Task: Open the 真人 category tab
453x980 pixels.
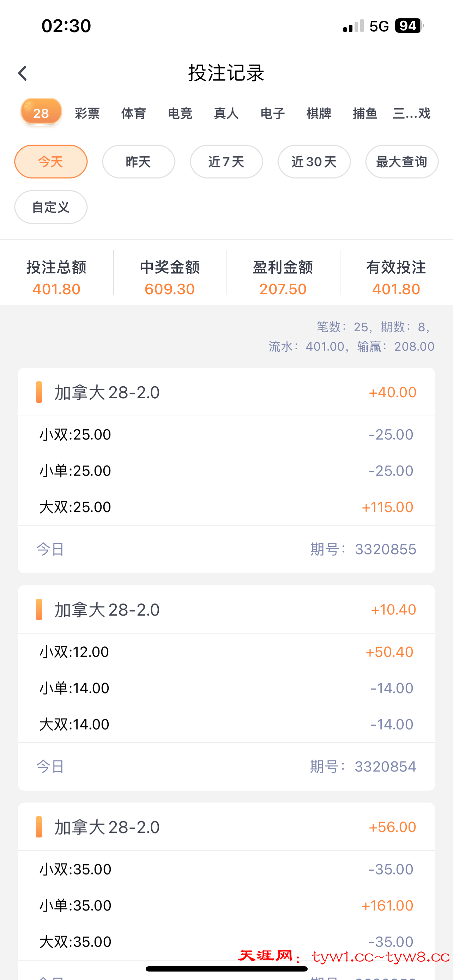Action: [226, 113]
